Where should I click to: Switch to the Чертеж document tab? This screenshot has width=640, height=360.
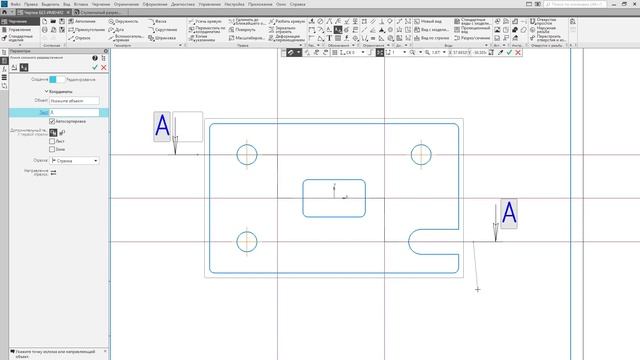pyautogui.click(x=44, y=13)
